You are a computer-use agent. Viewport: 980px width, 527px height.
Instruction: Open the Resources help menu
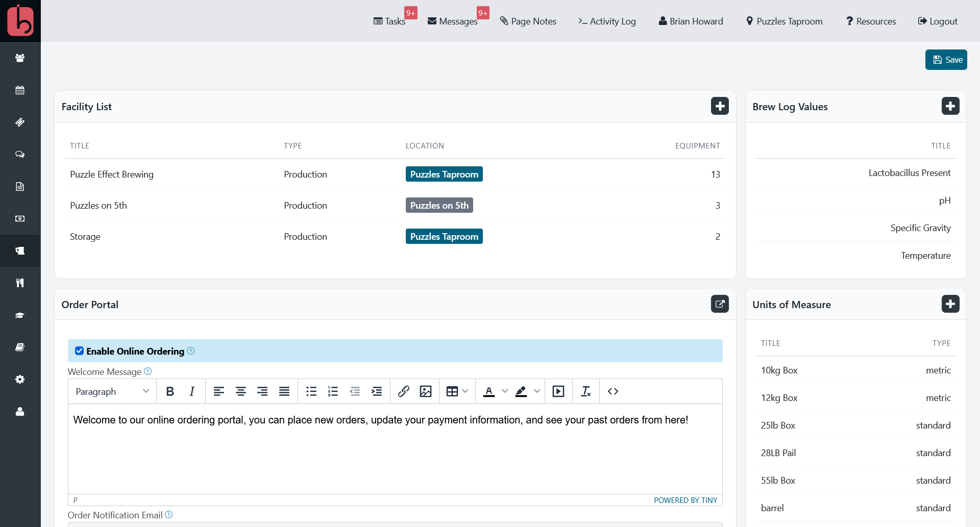[x=871, y=21]
